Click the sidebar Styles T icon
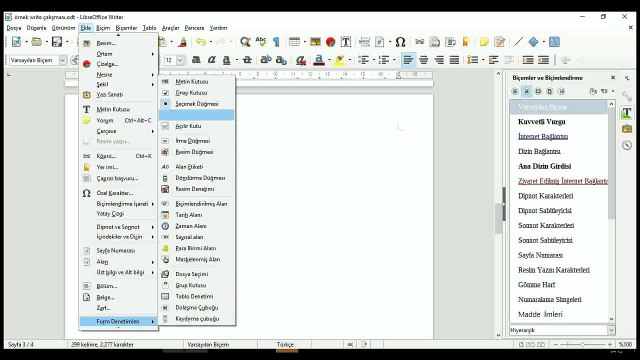 pyautogui.click(x=627, y=113)
